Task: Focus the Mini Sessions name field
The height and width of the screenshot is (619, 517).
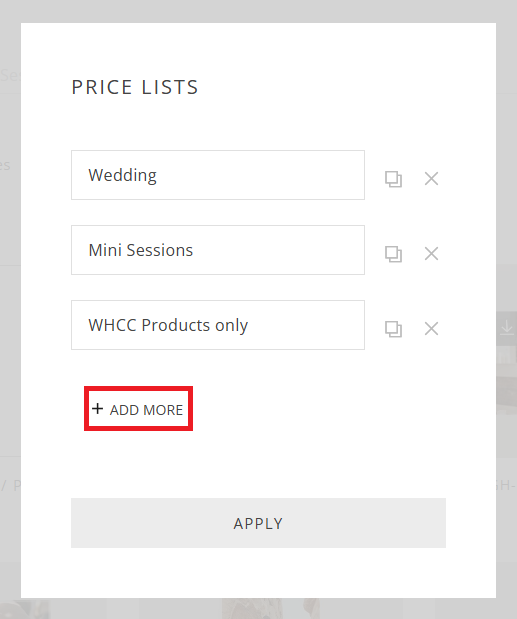Action: 218,250
